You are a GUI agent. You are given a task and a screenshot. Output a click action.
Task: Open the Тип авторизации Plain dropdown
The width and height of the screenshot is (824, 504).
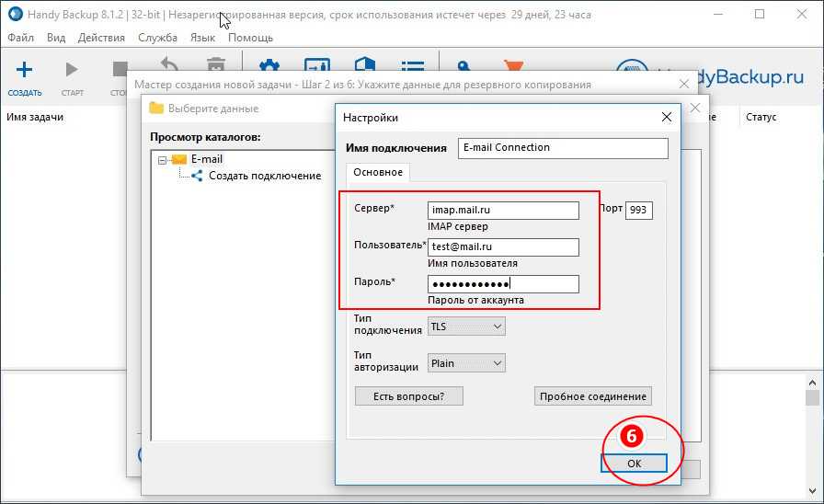pyautogui.click(x=466, y=363)
